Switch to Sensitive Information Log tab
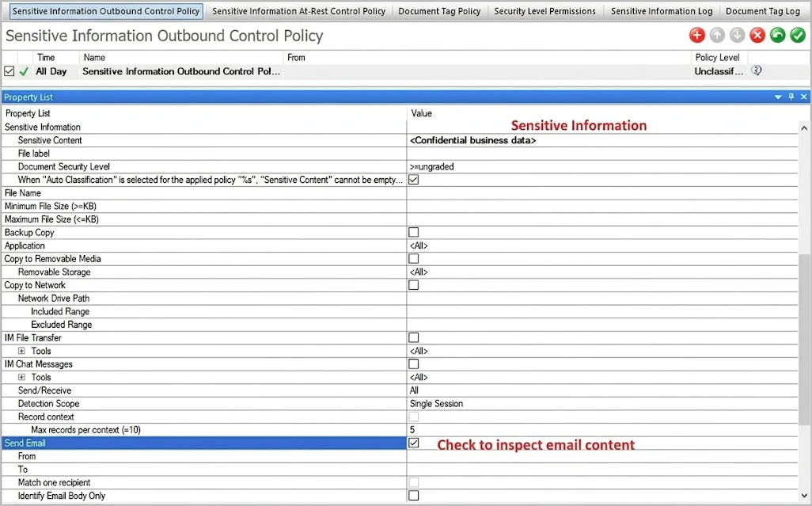Screen dimensions: 812x506 [662, 11]
